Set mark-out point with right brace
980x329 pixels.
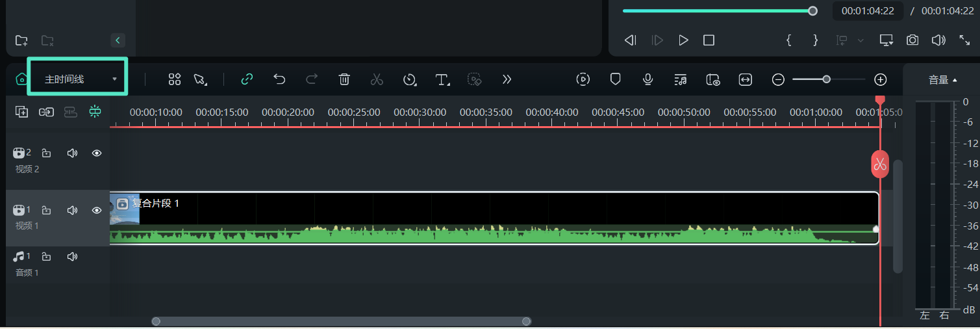816,40
